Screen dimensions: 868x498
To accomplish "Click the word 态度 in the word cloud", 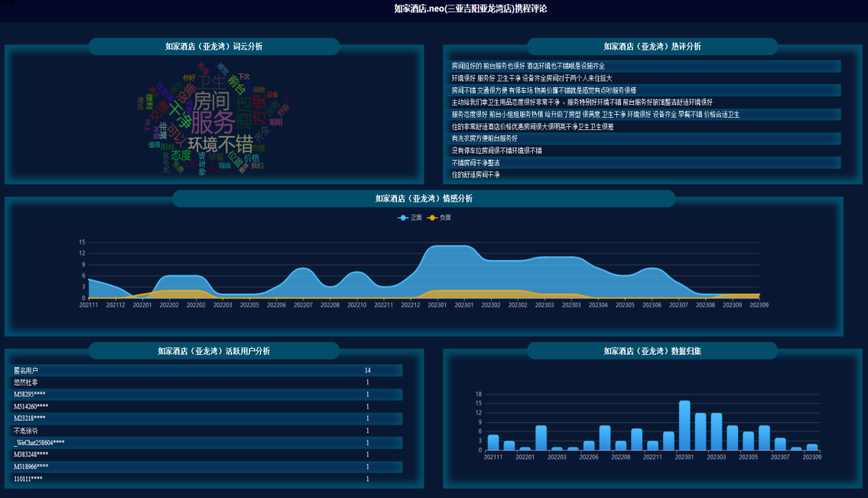I will (x=181, y=155).
